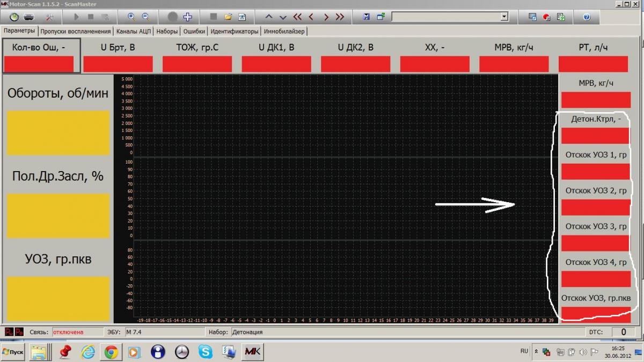Click the window refresh icon next to save
The image size is (644, 362).
coord(380,17)
